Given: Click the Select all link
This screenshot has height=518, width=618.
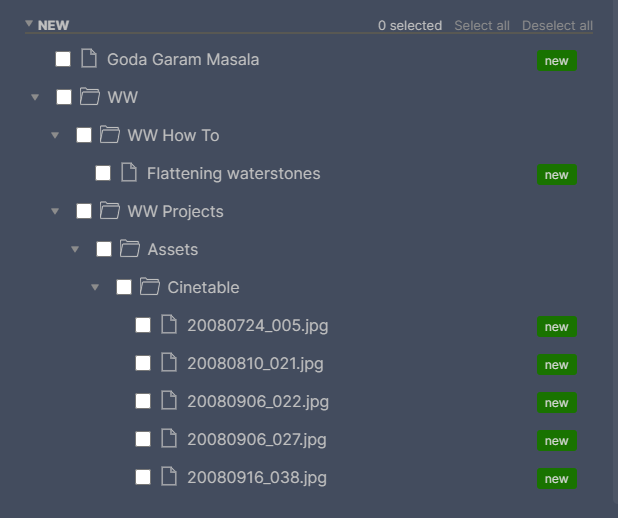Looking at the screenshot, I should tap(482, 26).
